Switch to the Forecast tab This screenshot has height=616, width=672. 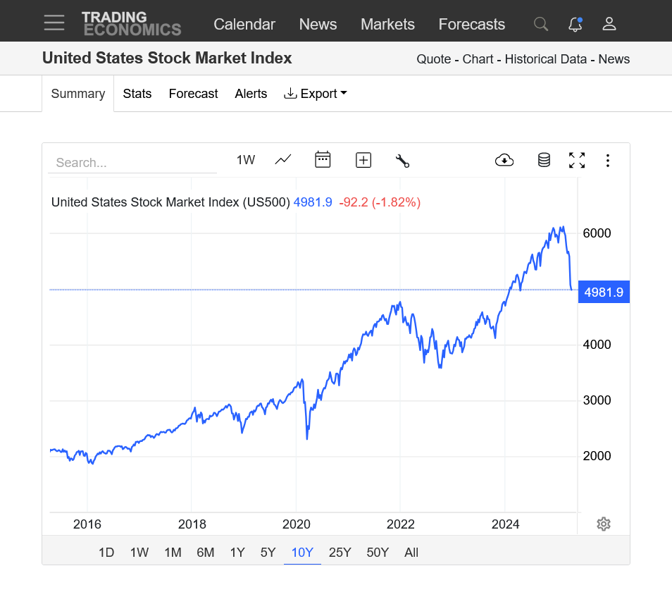193,94
